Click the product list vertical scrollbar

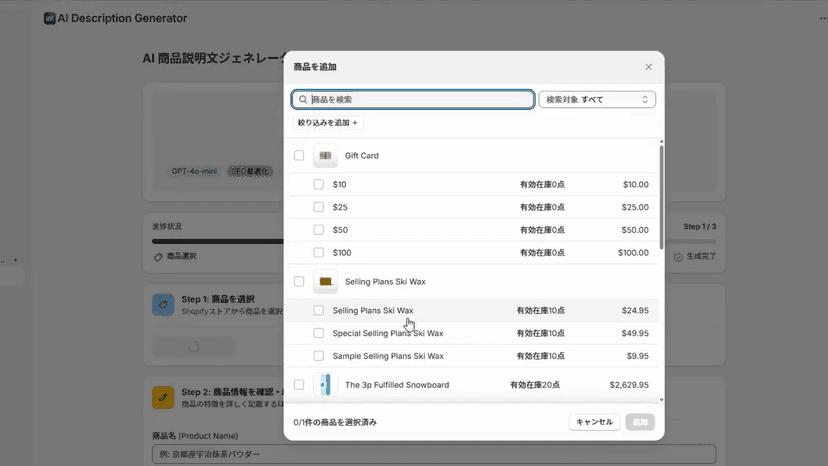(x=661, y=197)
